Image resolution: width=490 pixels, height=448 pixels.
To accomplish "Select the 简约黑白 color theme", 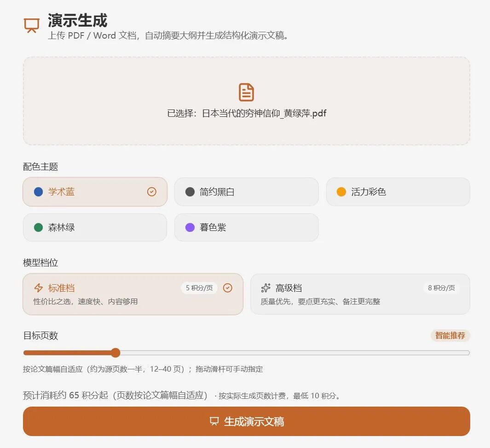I will 247,192.
